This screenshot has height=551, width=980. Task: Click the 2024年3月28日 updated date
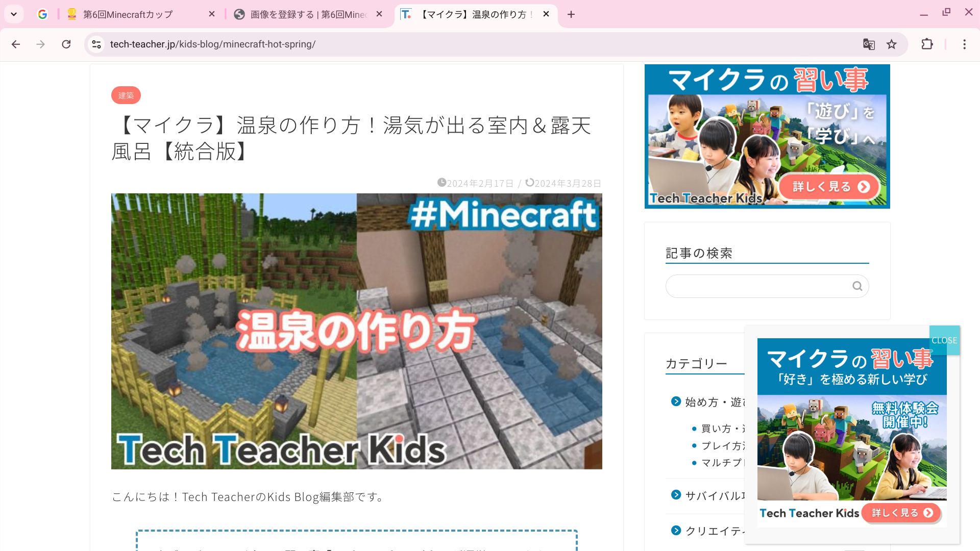pos(568,183)
